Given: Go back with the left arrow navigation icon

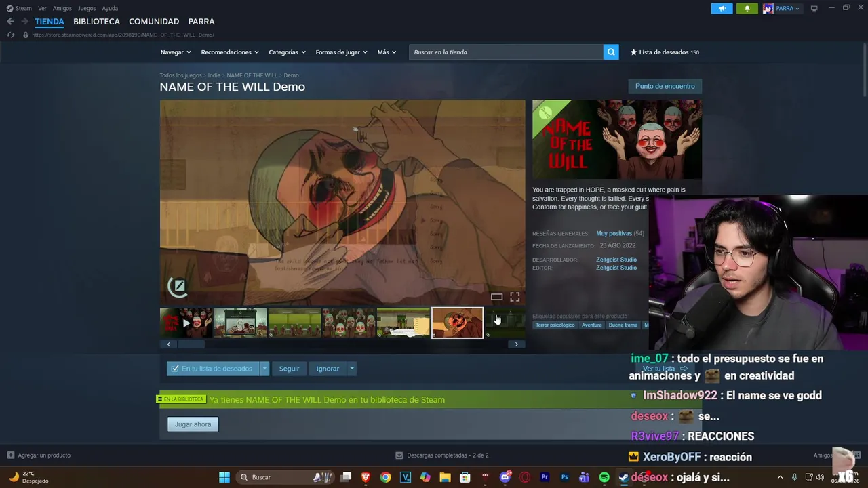Looking at the screenshot, I should (10, 22).
